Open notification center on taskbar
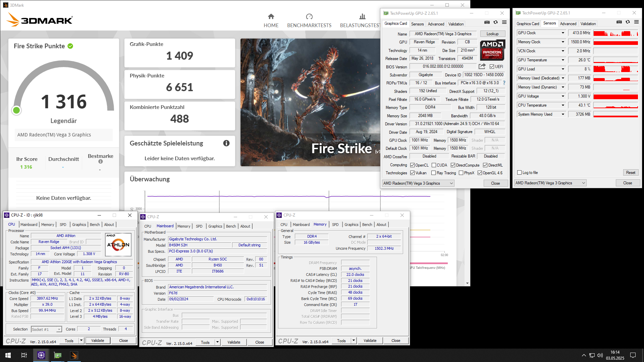 633,355
